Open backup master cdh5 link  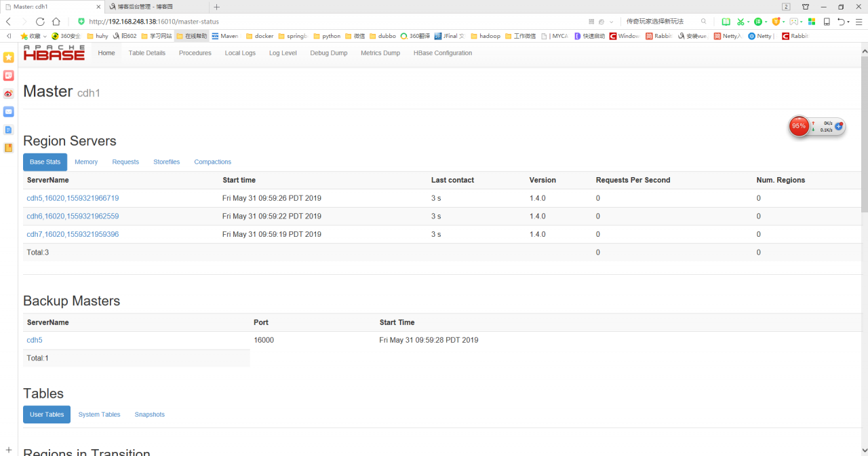point(35,340)
